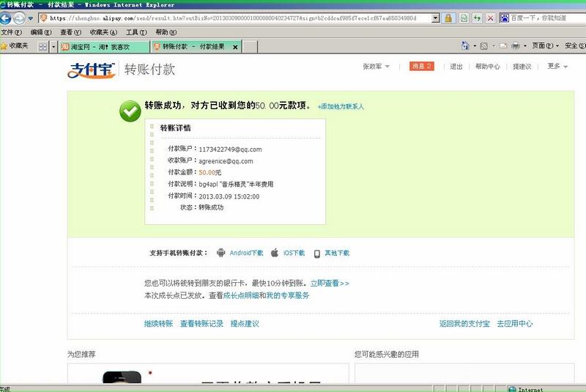
Task: Click the read mail envelope icon
Action: click(503, 46)
